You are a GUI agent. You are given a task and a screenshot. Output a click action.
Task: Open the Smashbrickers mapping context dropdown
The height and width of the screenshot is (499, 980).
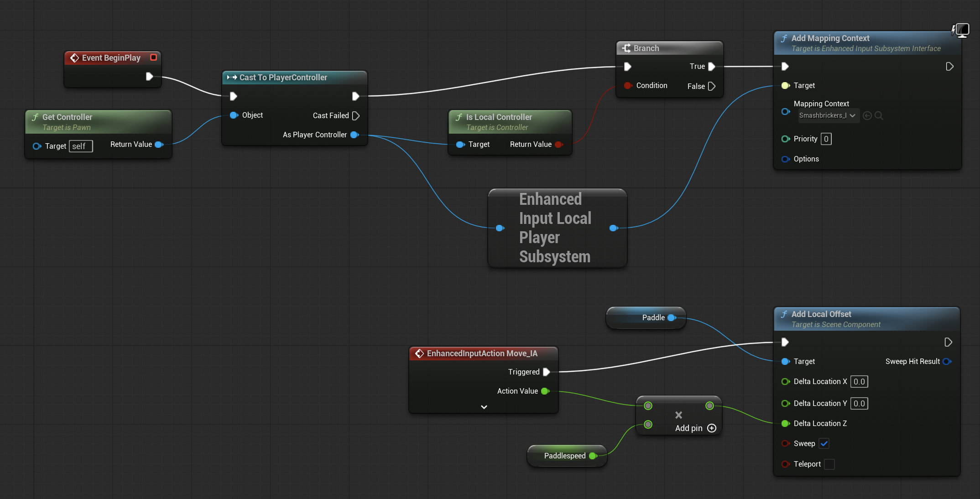(829, 116)
